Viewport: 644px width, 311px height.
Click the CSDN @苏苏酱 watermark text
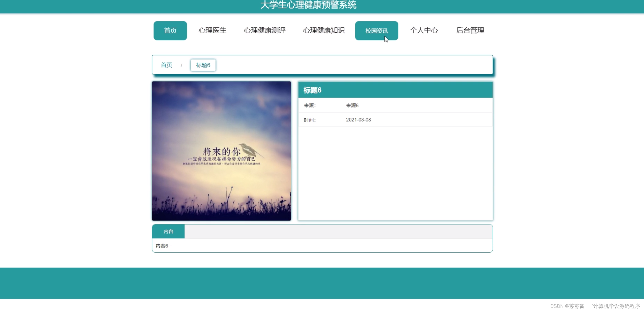click(x=567, y=306)
